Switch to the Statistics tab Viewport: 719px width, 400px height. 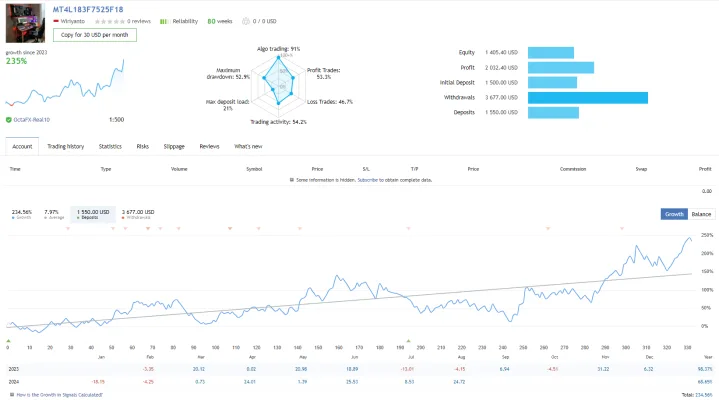click(110, 146)
